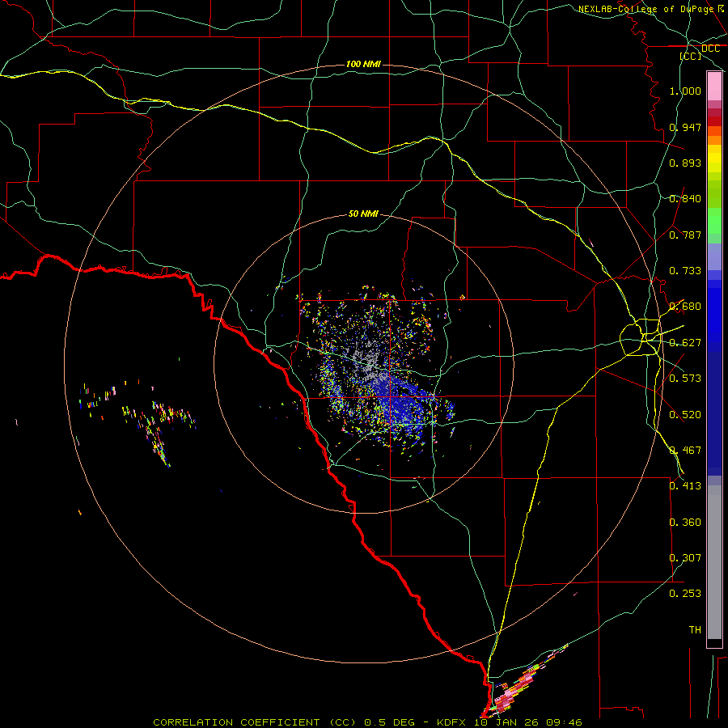Click the DCC product label
The image size is (728, 728).
tap(710, 49)
